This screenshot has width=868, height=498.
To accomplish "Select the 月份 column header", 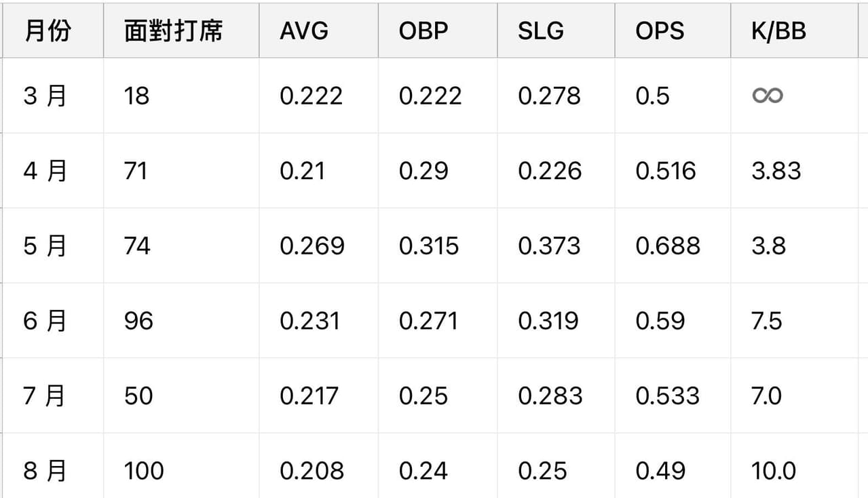I will [53, 31].
